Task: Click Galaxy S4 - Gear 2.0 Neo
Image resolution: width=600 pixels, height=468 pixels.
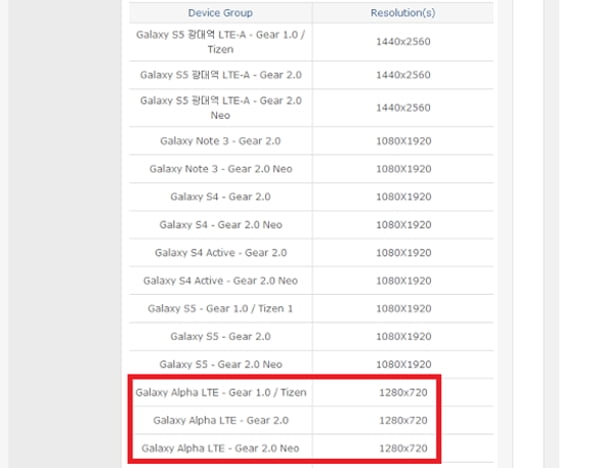Action: coord(220,225)
